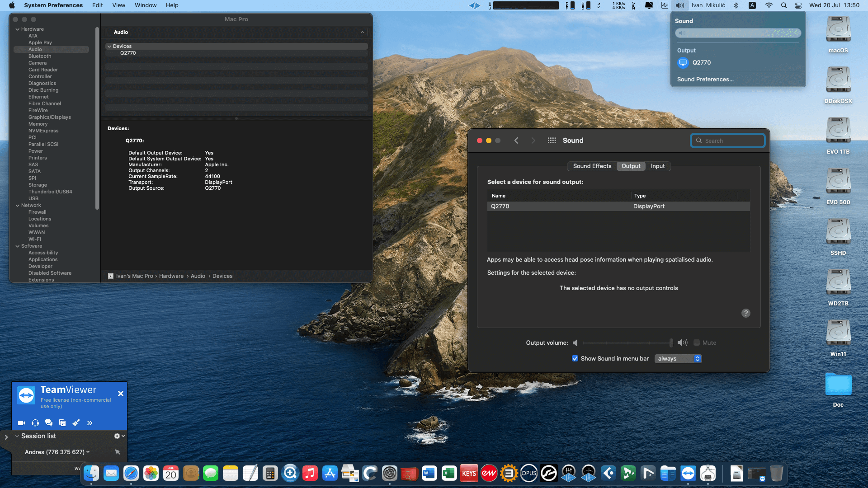Click Sound window Search field
Screen dimensions: 868x488
[x=727, y=141]
